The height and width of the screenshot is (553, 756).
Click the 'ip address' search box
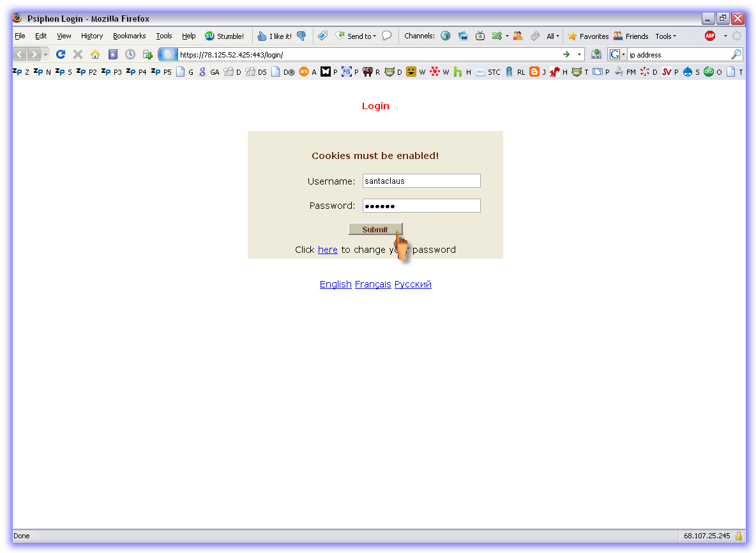[x=678, y=54]
